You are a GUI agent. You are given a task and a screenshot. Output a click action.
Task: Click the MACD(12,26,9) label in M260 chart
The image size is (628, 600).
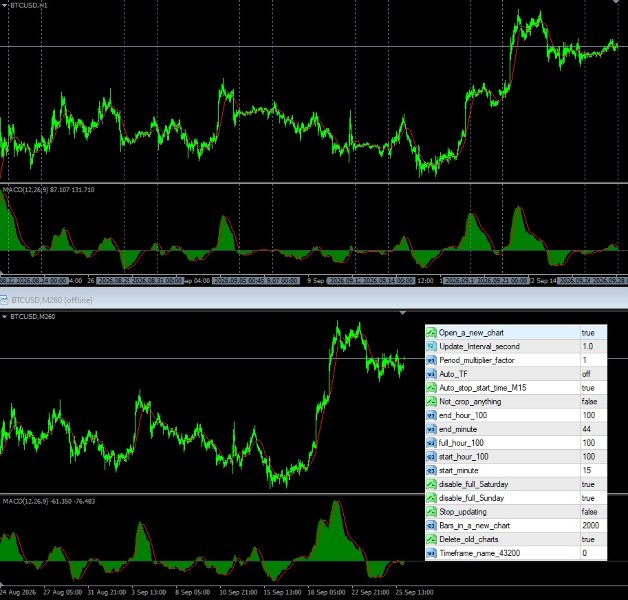coord(26,501)
